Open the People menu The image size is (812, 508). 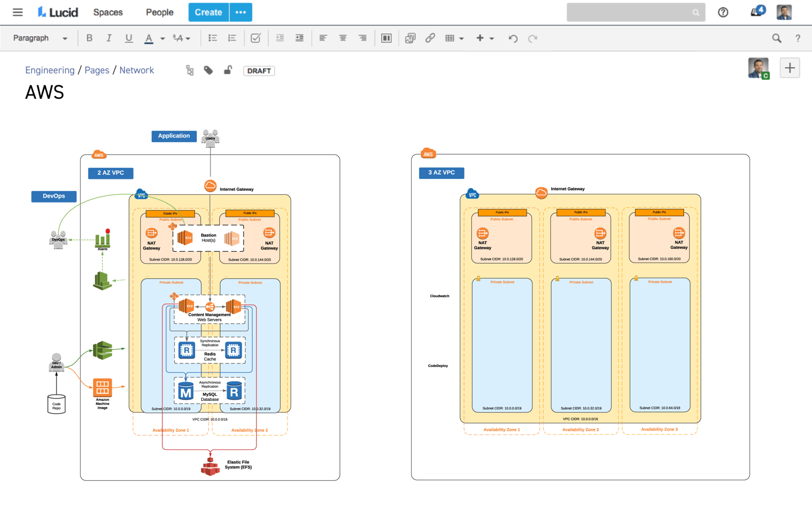[159, 12]
